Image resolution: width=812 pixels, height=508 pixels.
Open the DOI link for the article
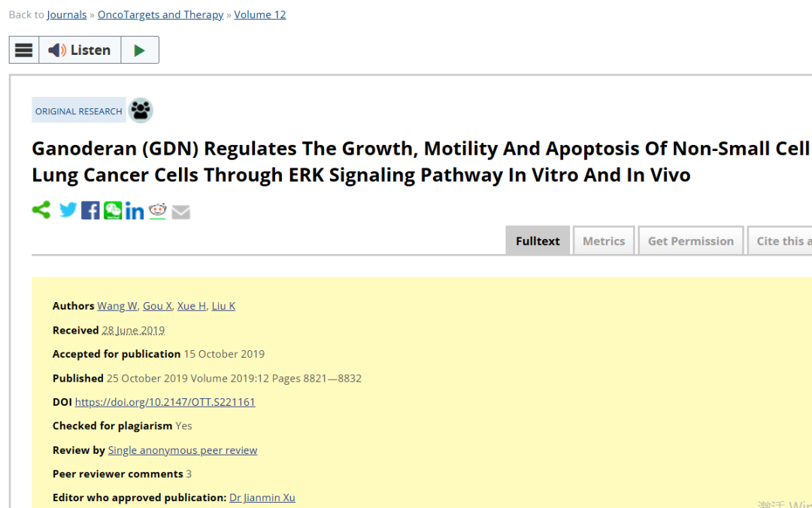165,402
